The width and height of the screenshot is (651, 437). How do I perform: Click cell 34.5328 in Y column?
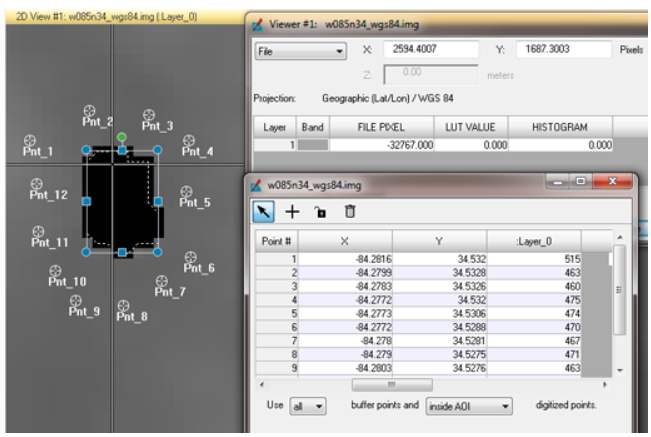(439, 273)
